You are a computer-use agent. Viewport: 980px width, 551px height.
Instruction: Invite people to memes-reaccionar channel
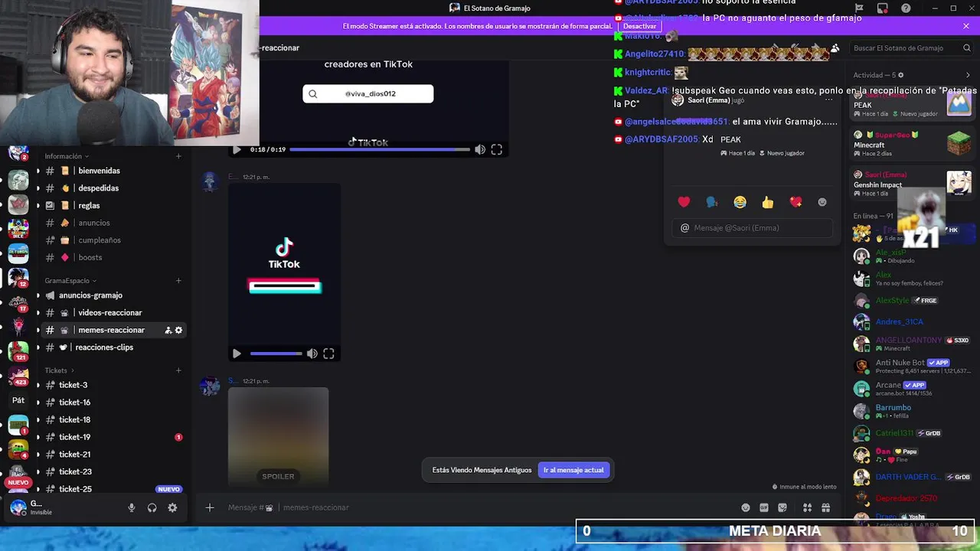pyautogui.click(x=168, y=330)
